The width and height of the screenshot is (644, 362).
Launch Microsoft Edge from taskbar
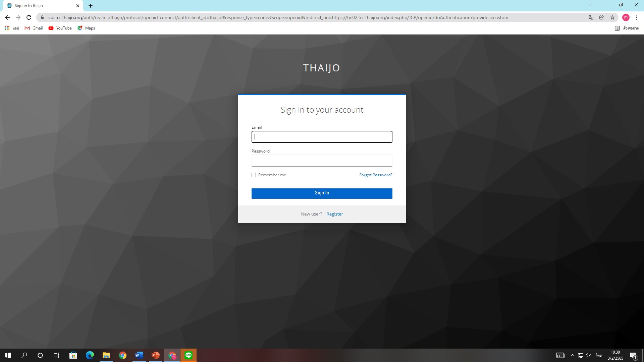click(90, 355)
